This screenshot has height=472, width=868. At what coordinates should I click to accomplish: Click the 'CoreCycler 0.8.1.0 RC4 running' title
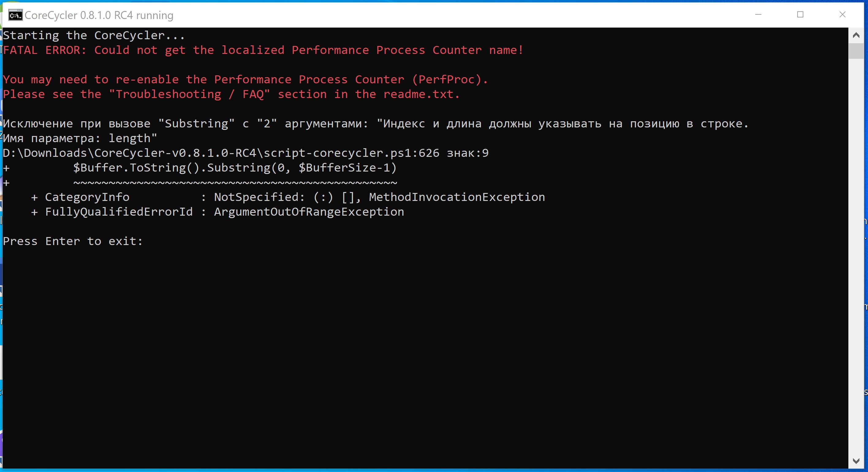tap(99, 15)
